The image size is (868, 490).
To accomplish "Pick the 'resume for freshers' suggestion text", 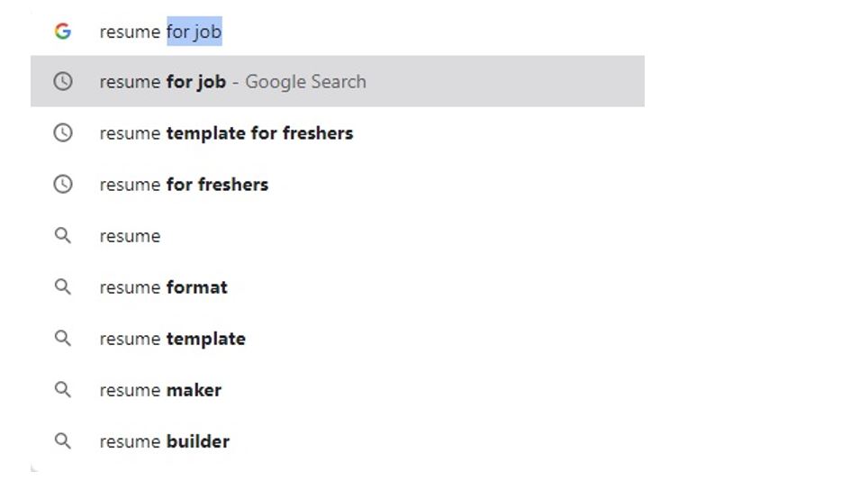I will point(184,185).
